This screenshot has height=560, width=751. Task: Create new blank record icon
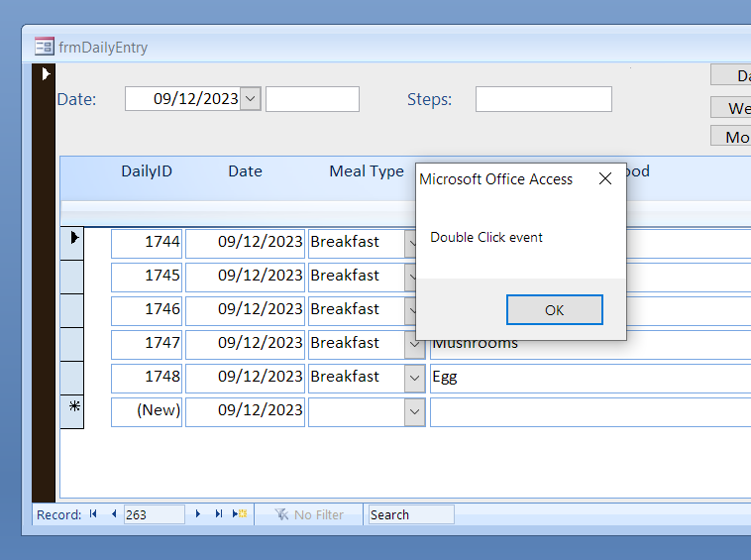click(x=240, y=514)
